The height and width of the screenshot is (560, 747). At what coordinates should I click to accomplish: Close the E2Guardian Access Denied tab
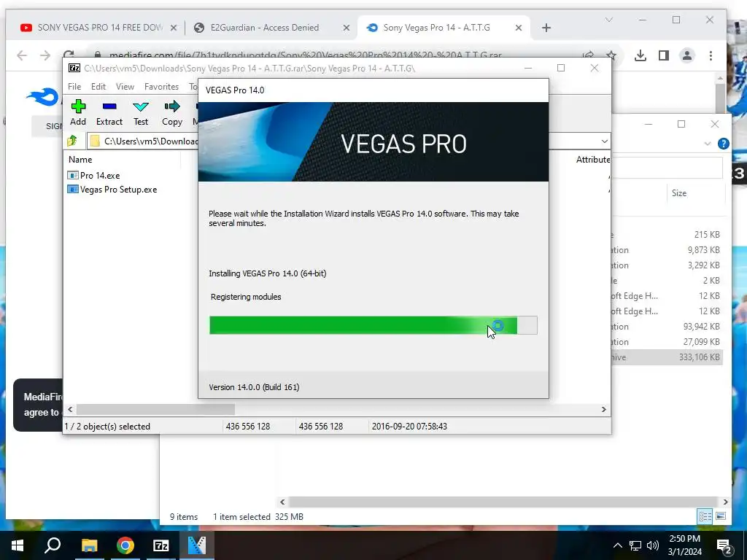pos(347,28)
